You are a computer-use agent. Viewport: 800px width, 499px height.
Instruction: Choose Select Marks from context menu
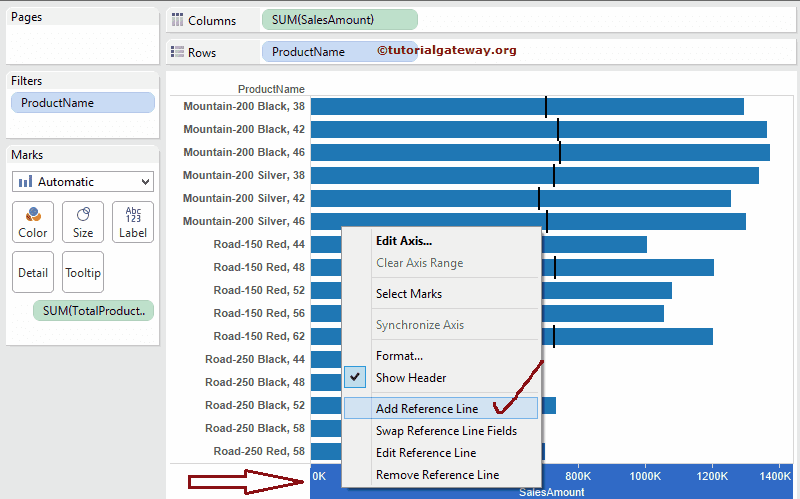[409, 294]
